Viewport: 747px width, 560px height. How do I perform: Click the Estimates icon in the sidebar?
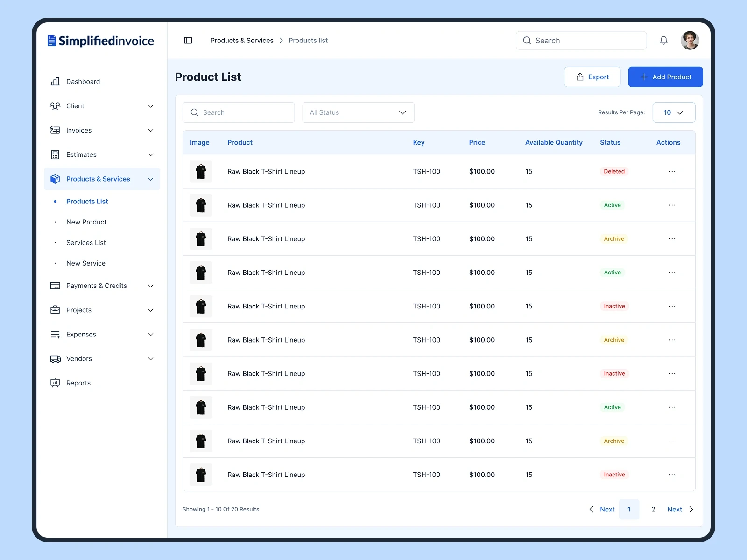[55, 154]
